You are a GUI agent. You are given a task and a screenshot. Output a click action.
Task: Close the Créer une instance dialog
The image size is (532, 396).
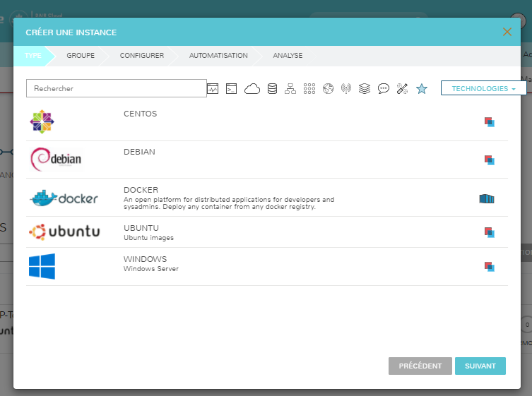[x=507, y=32]
